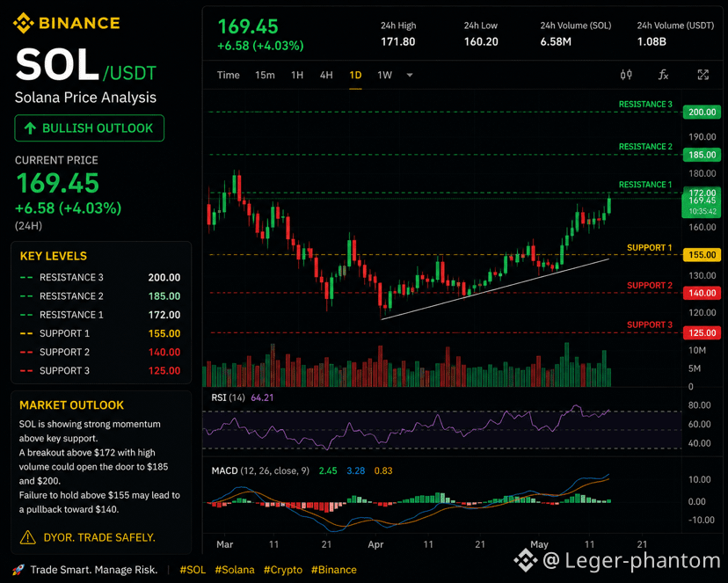Switch to the 1H timeframe
This screenshot has width=728, height=583.
[297, 76]
